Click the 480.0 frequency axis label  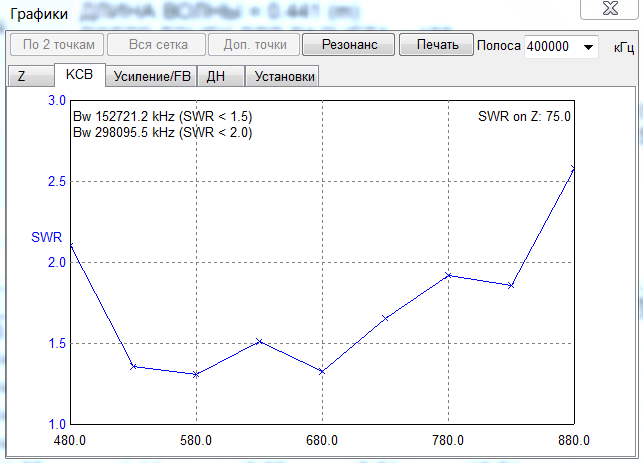[70, 440]
